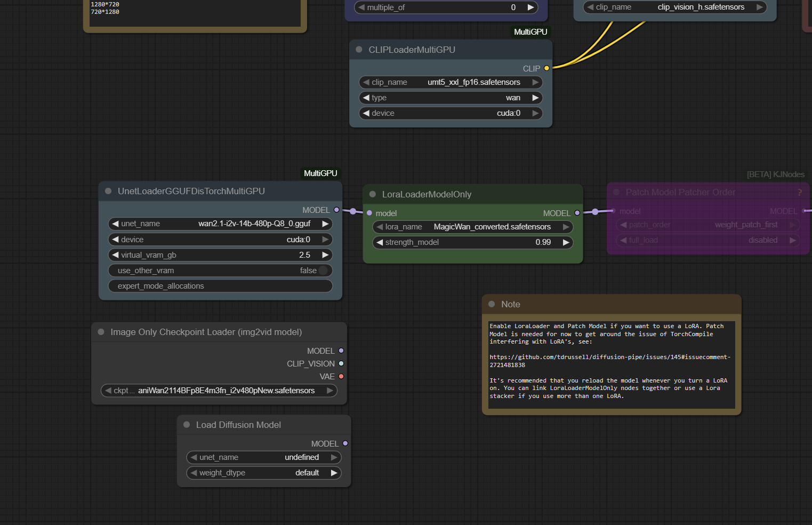Open help question mark on Patch Model Patcher Order
Image resolution: width=812 pixels, height=525 pixels.
pyautogui.click(x=800, y=192)
